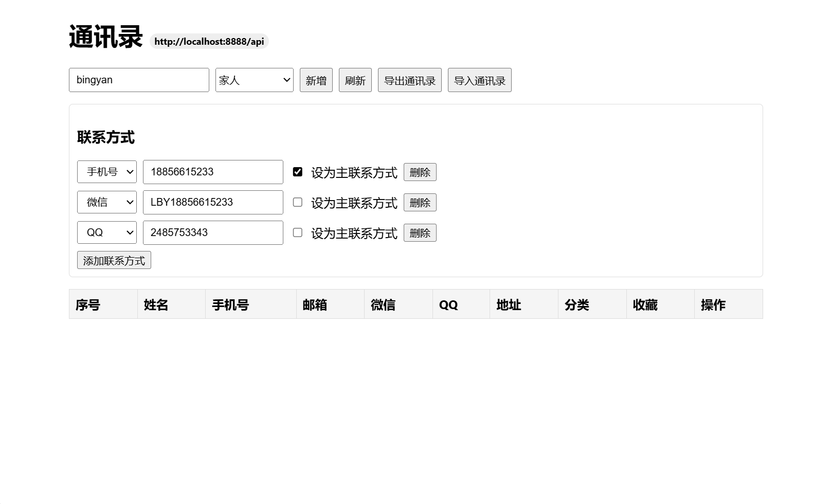
Task: Open the QQ contact type dropdown
Action: tap(107, 232)
